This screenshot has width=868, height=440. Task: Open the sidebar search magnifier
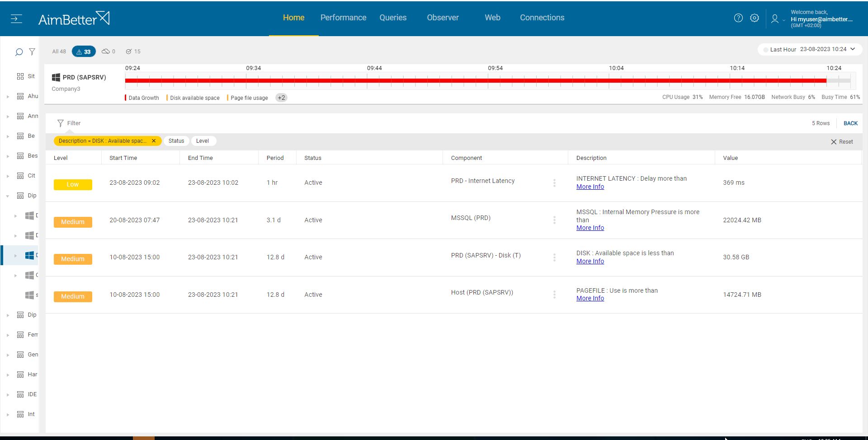[19, 52]
